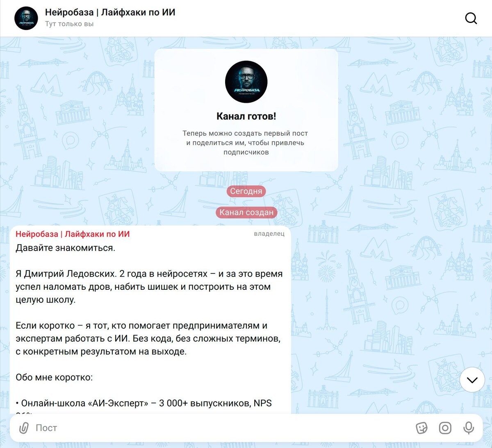Click the large Нейробаза avatar in card
Viewport: 492px width, 448px height.
pyautogui.click(x=246, y=82)
